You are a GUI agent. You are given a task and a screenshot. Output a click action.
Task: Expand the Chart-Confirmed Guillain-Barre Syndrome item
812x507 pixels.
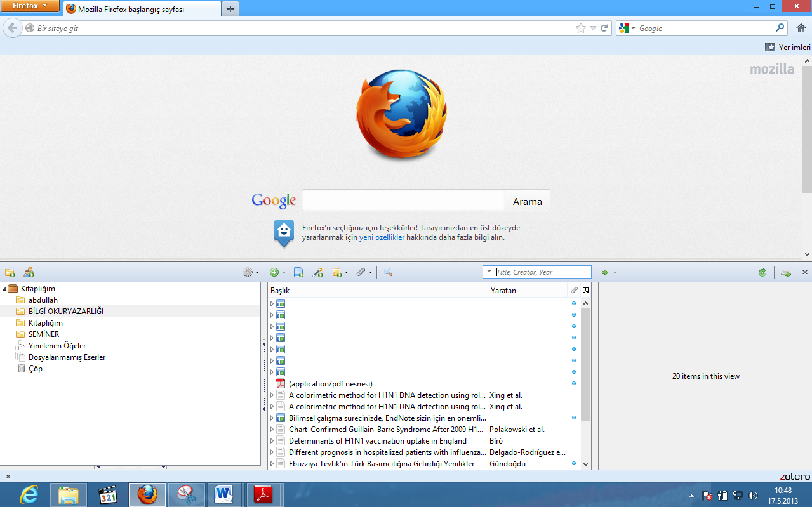272,430
